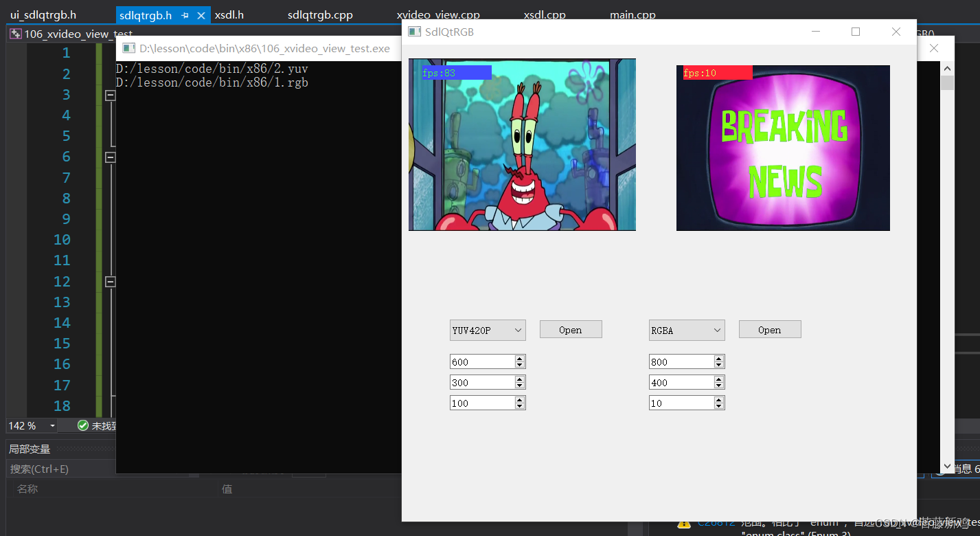This screenshot has height=536, width=980.
Task: Decrease the 300 spinbox value
Action: [x=520, y=386]
